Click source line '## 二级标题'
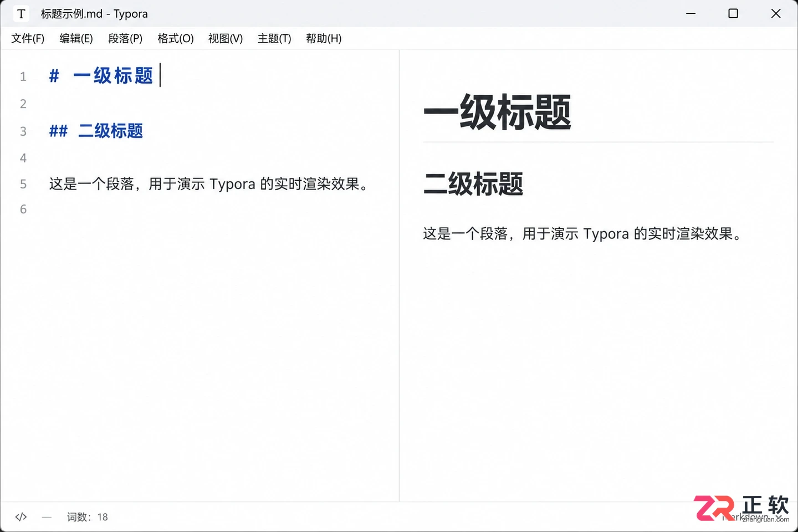The width and height of the screenshot is (798, 532). 96,131
